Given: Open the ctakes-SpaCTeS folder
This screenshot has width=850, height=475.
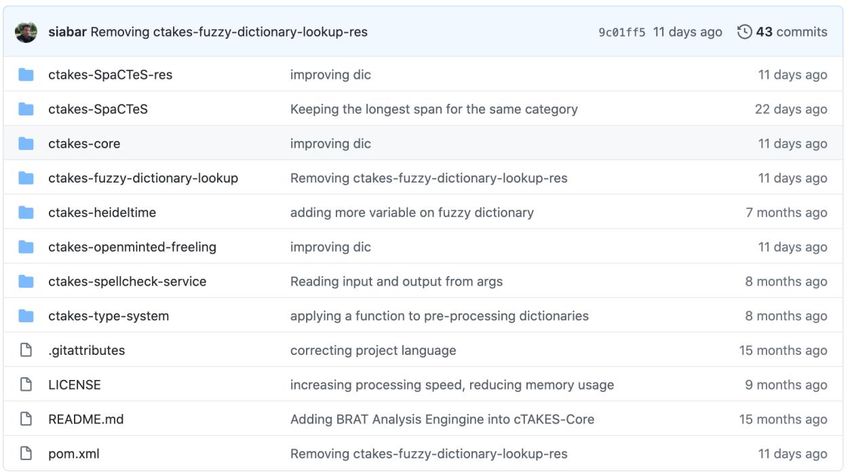Looking at the screenshot, I should pos(98,109).
